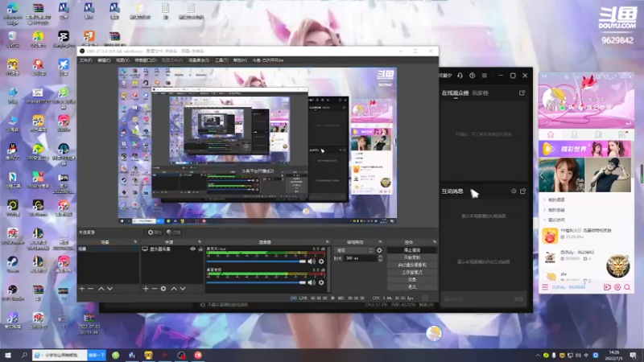Image resolution: width=644 pixels, height=362 pixels.
Task: Click chat message input field in companion
Action: (477, 299)
